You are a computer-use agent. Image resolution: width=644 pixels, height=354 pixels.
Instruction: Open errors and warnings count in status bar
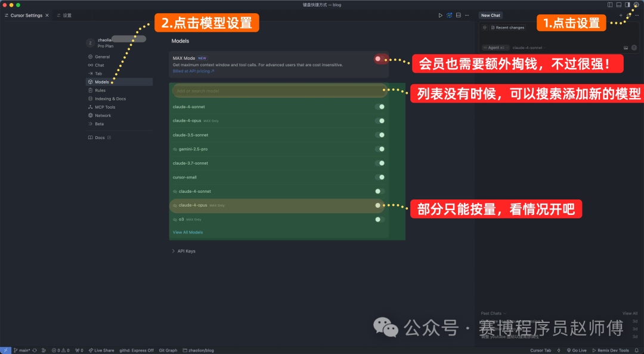(x=60, y=350)
